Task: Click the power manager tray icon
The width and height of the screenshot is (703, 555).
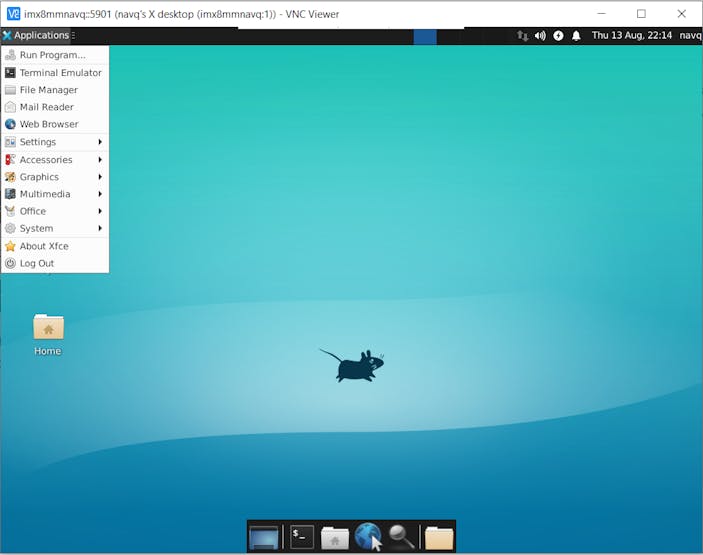Action: tap(558, 35)
